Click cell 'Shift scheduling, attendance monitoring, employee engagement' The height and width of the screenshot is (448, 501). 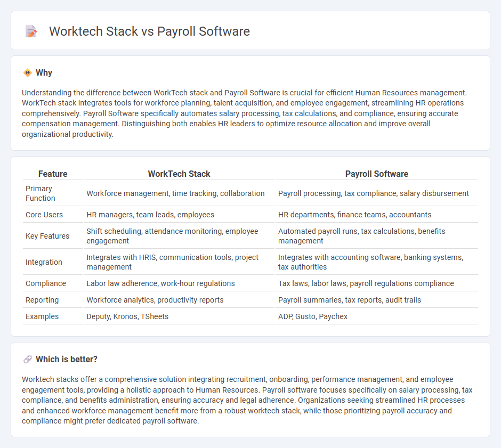[179, 236]
